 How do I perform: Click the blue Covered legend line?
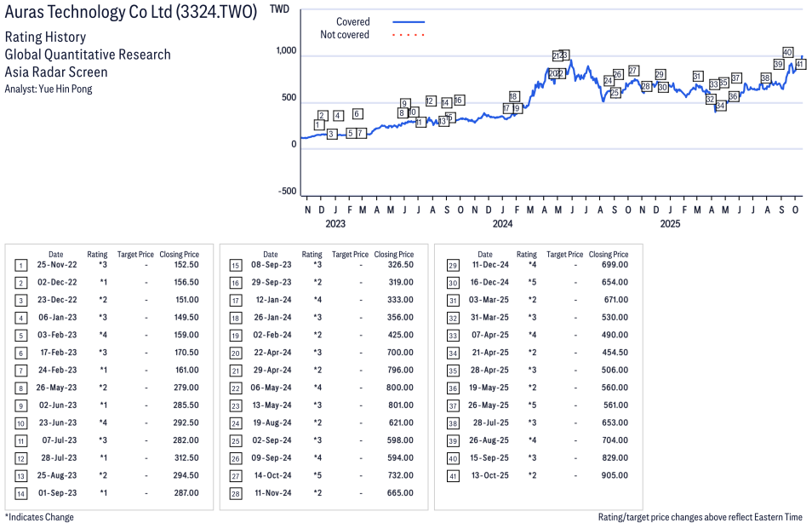pyautogui.click(x=409, y=21)
